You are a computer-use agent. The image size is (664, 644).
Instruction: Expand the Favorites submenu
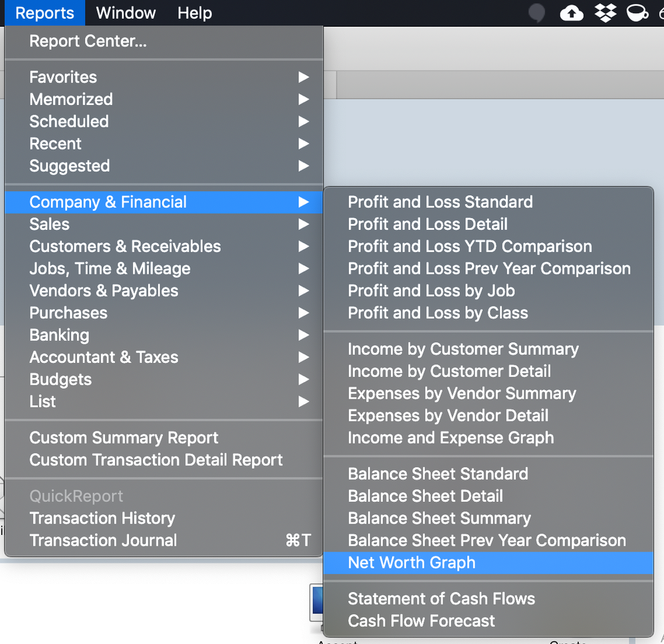(164, 77)
